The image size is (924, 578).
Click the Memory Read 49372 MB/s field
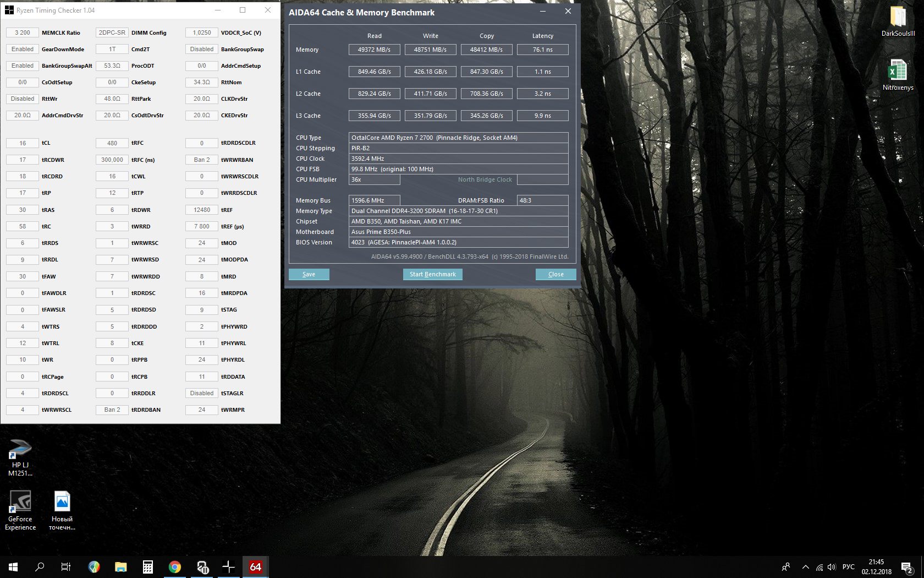[x=375, y=50]
